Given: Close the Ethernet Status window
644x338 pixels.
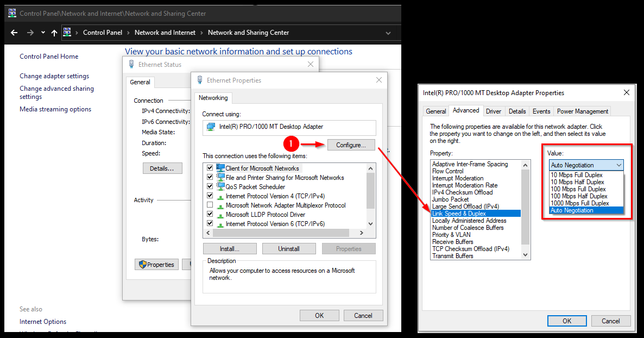Looking at the screenshot, I should tap(311, 64).
